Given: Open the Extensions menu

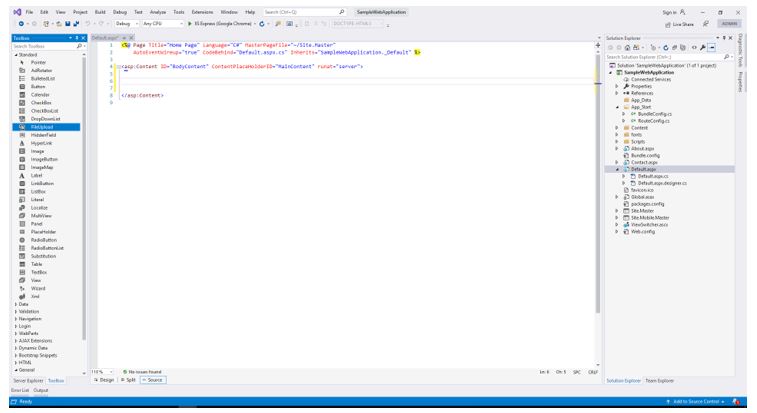Looking at the screenshot, I should click(x=202, y=12).
